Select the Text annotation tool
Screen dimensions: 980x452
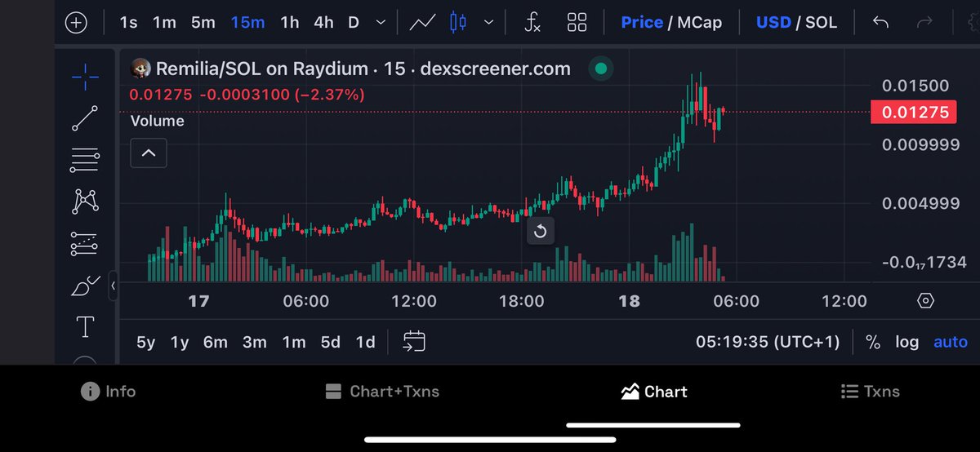[x=85, y=327]
